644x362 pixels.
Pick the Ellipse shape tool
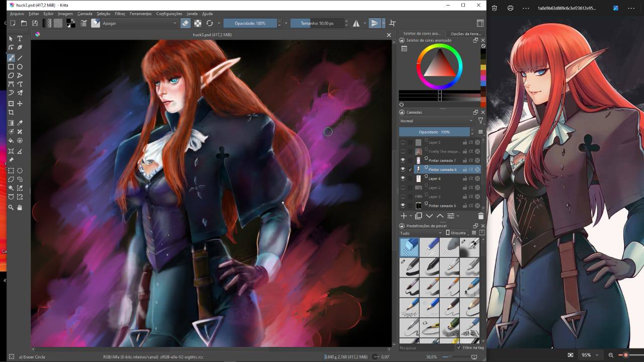20,67
